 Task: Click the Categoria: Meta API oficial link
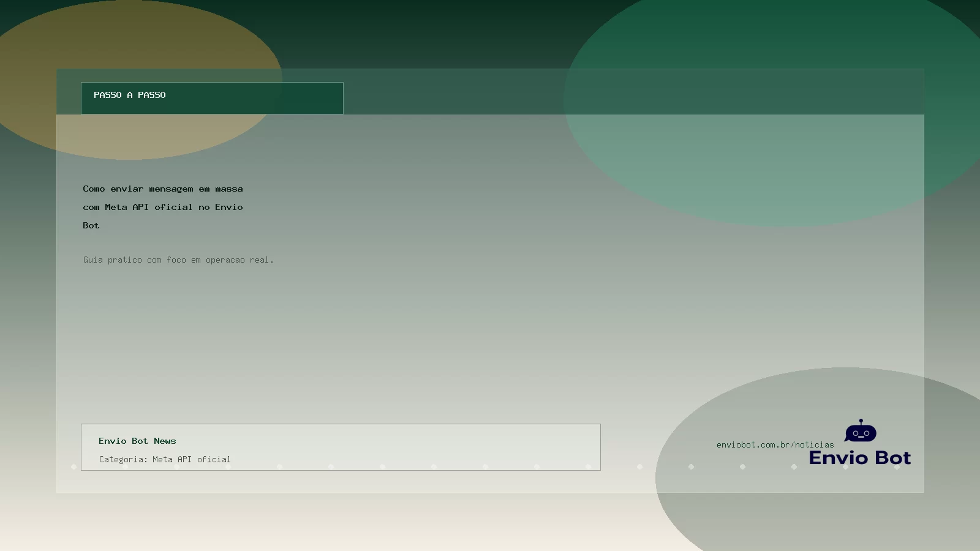point(165,459)
